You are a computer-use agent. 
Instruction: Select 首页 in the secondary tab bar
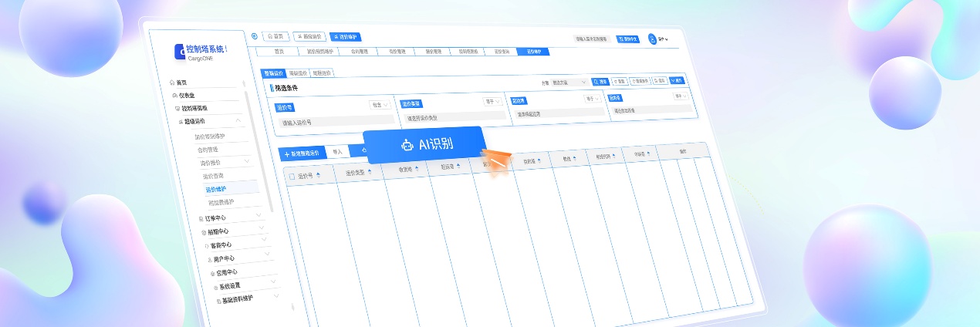(279, 51)
